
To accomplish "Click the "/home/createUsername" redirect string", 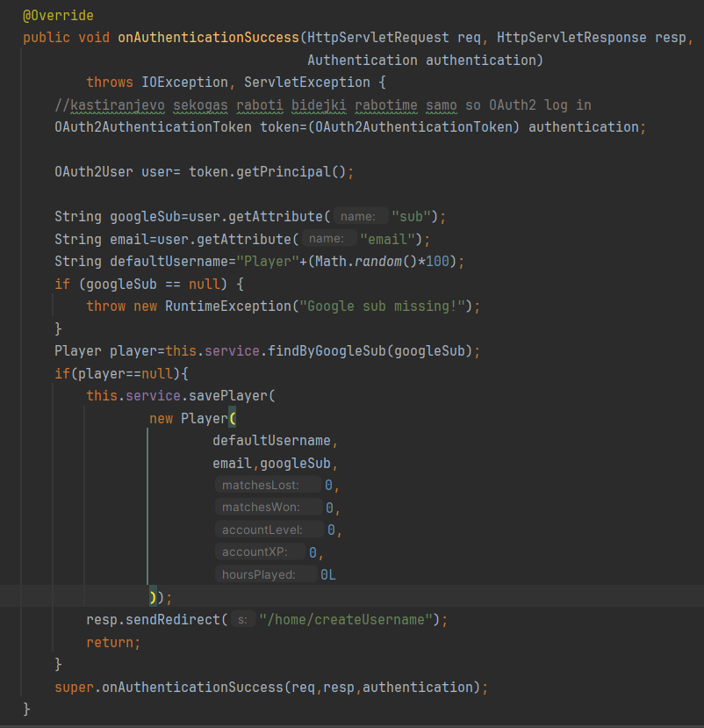I will pos(347,620).
